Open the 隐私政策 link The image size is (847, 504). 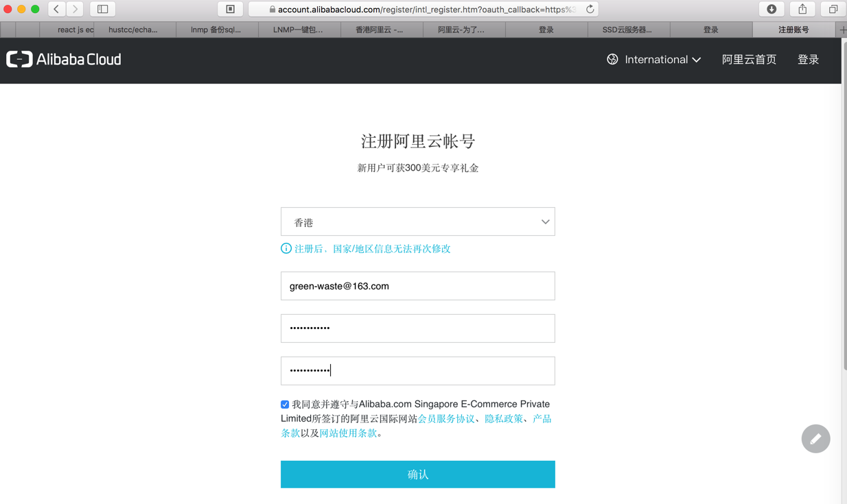coord(504,419)
